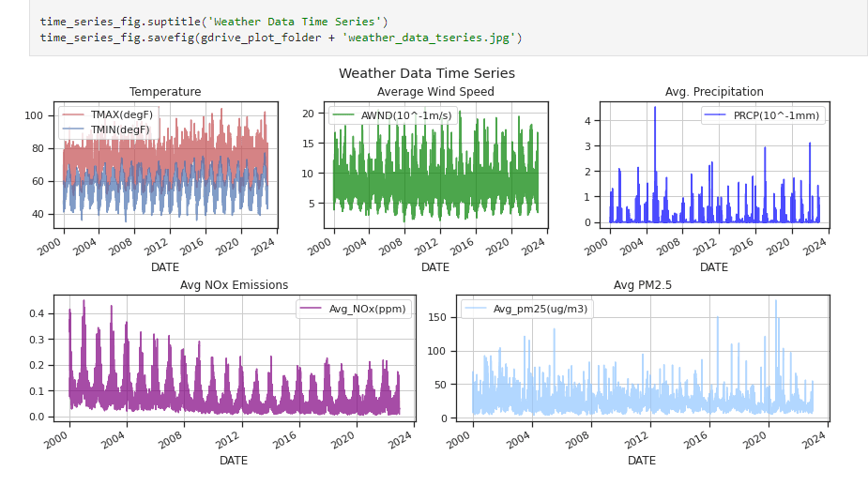
Task: Click the DATE label under Temperature plot
Action: tap(165, 266)
